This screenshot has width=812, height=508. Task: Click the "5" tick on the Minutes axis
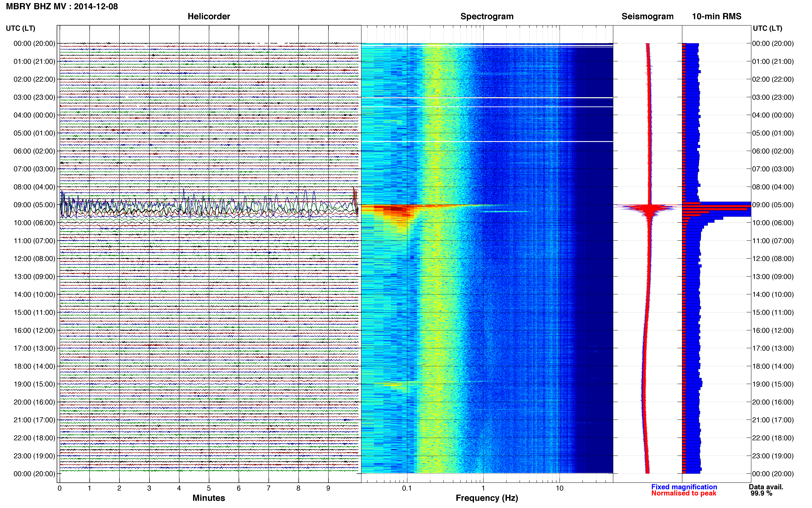point(209,488)
